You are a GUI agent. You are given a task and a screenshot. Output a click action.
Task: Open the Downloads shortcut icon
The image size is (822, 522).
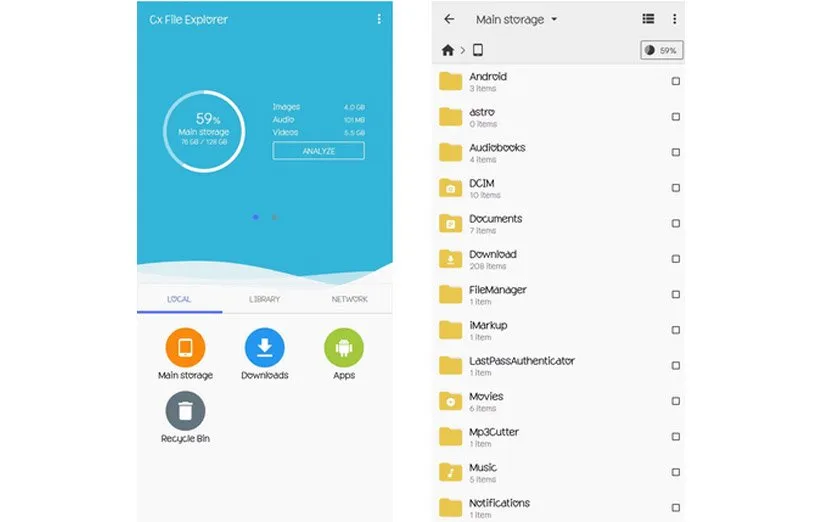click(x=264, y=348)
